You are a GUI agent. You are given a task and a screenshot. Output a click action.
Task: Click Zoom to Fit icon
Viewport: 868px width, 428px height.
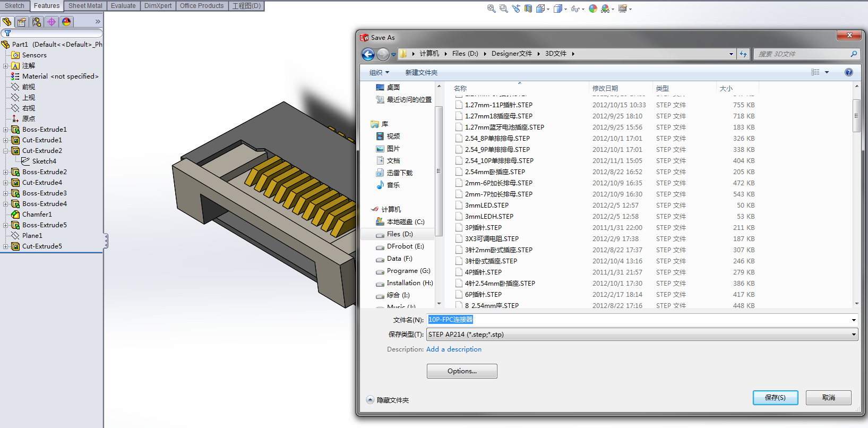(492, 8)
